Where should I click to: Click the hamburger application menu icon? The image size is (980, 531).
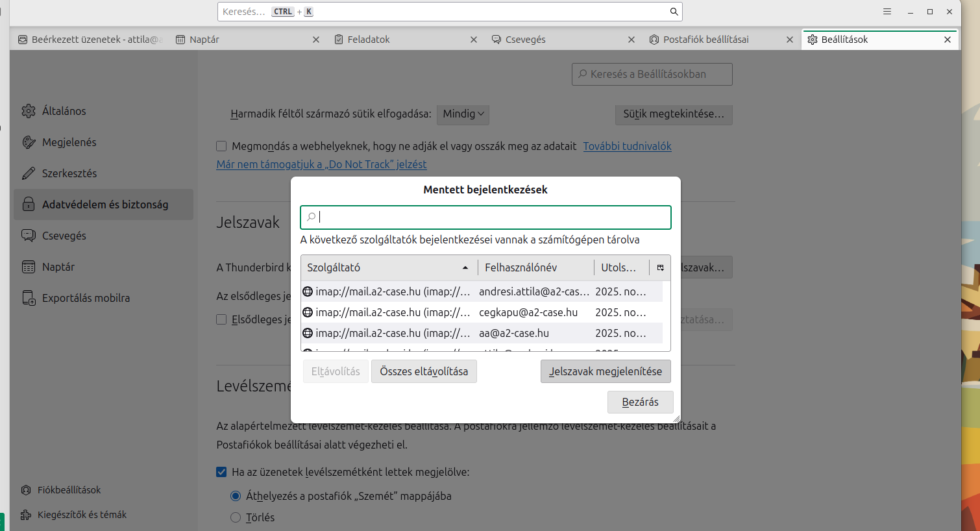pos(887,12)
